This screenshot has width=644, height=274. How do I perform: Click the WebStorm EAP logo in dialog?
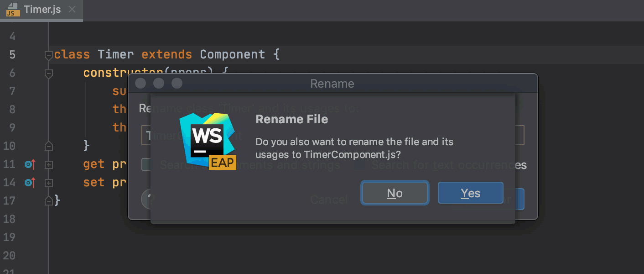point(208,141)
